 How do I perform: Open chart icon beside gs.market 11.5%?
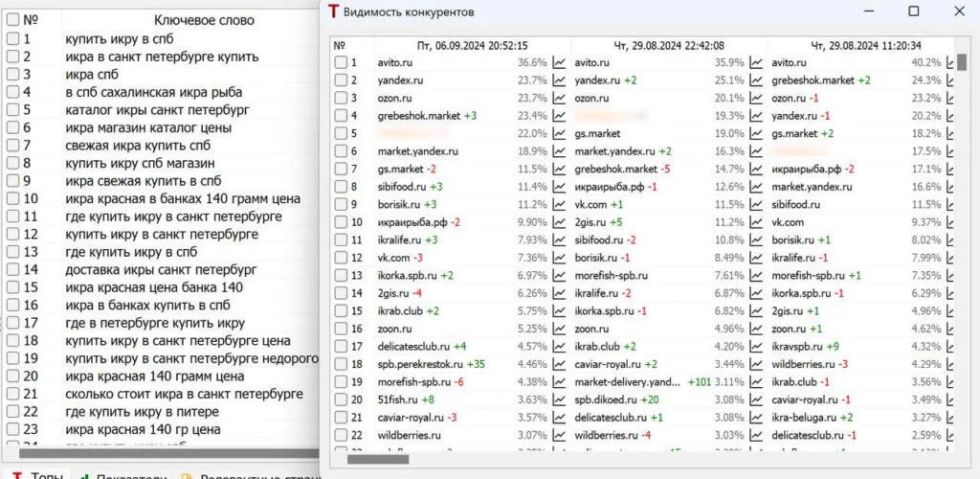tap(559, 169)
